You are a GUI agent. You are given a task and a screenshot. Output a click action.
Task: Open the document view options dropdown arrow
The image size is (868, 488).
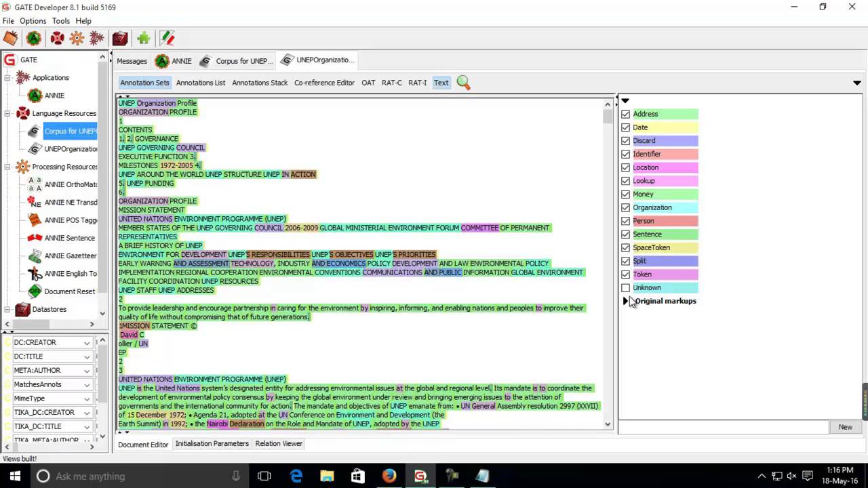856,83
